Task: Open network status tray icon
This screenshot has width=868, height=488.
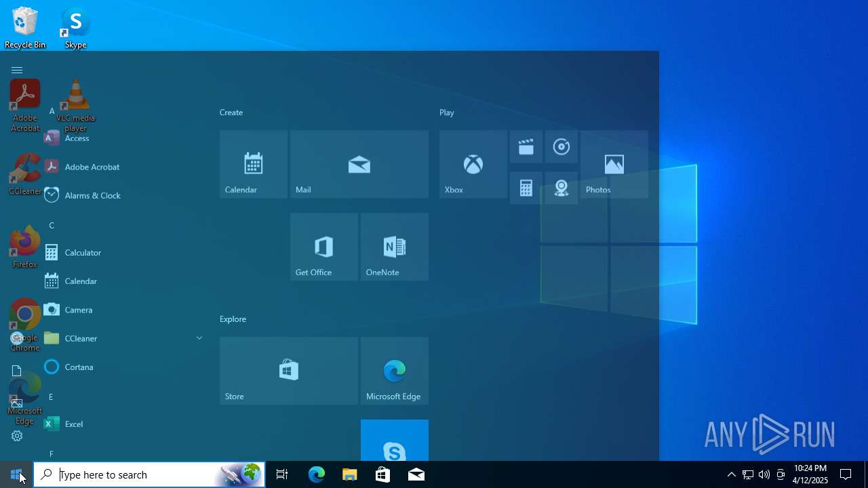Action: [x=747, y=474]
